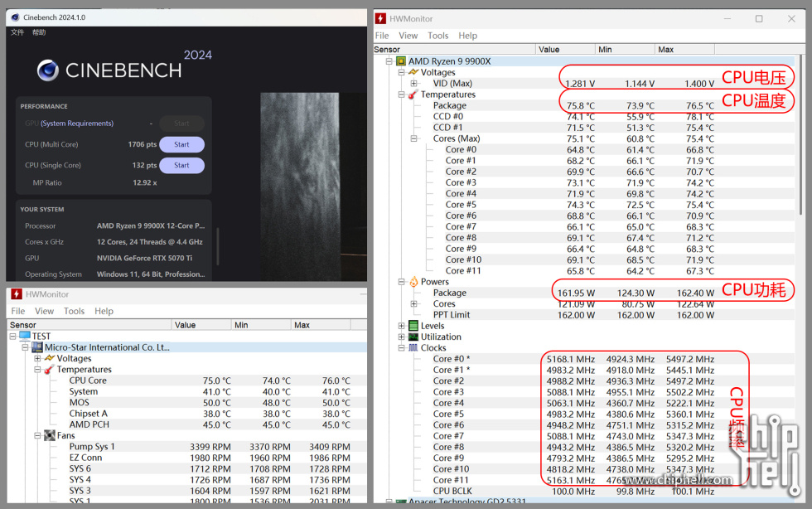Open Help menu in right HWMonitor window
The image size is (812, 509).
pos(467,36)
